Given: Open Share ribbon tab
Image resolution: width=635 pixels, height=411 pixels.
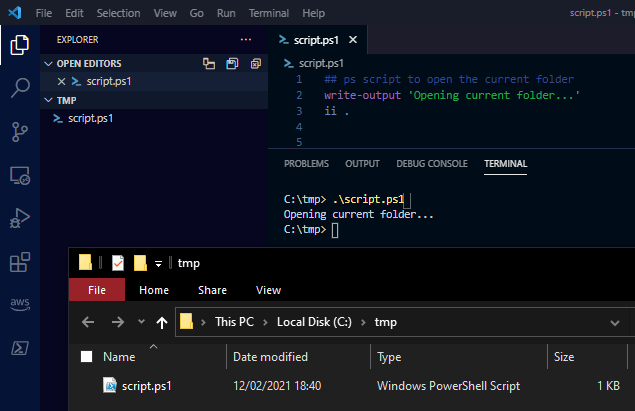Looking at the screenshot, I should [x=212, y=290].
